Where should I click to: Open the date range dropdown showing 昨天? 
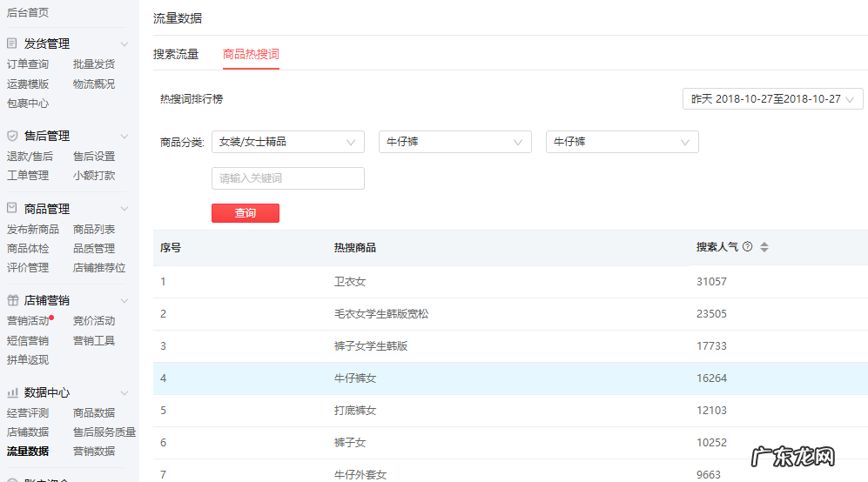[x=773, y=99]
